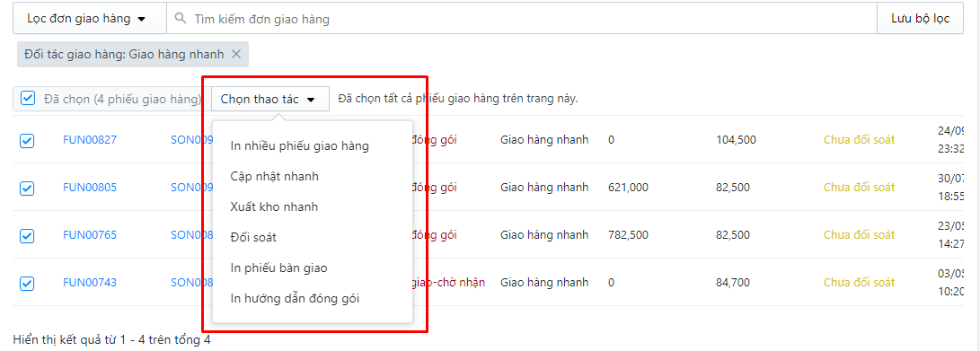Viewport: 980px width, 351px height.
Task: Click the Hiển thị kết quả summary text
Action: click(x=111, y=339)
